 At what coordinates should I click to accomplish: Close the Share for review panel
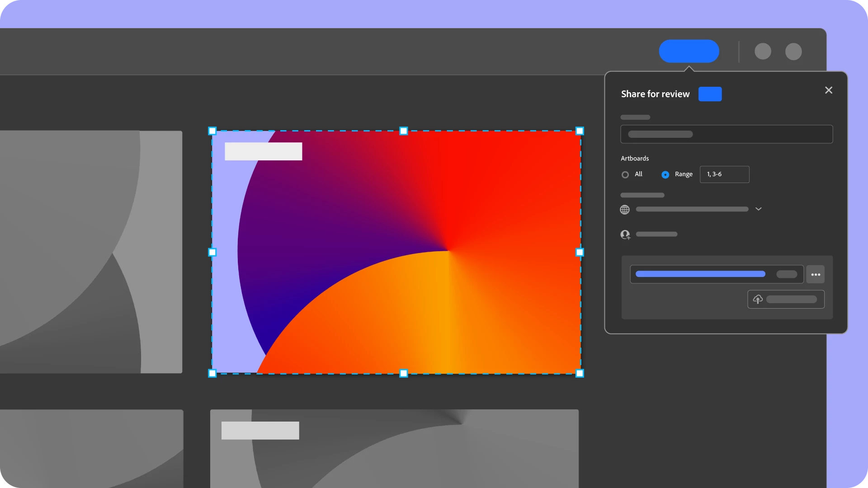point(828,90)
